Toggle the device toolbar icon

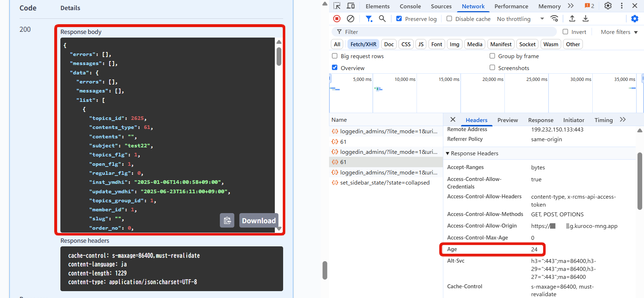350,6
